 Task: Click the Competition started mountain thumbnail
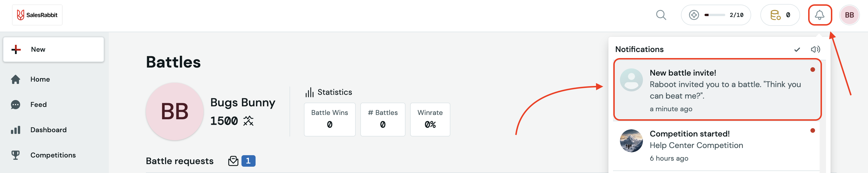coord(631,141)
